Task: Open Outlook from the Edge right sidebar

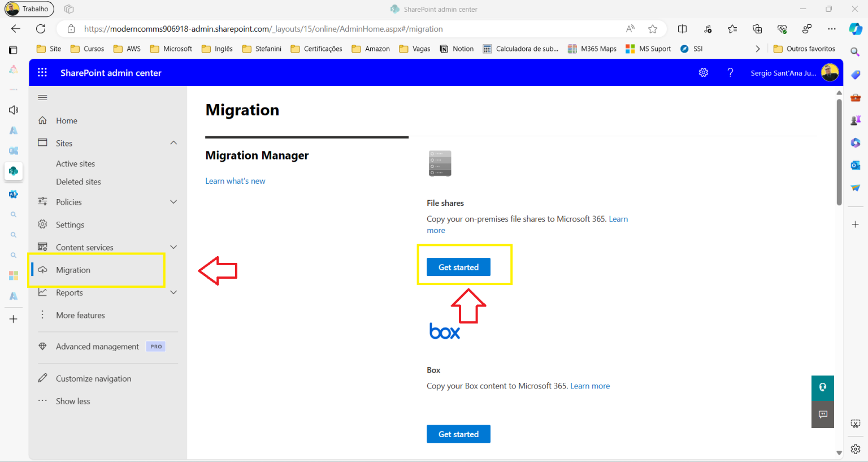Action: tap(855, 165)
